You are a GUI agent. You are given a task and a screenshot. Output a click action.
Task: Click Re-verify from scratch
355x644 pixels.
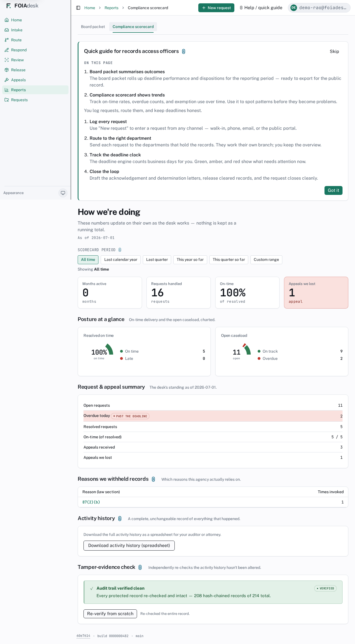(110, 614)
